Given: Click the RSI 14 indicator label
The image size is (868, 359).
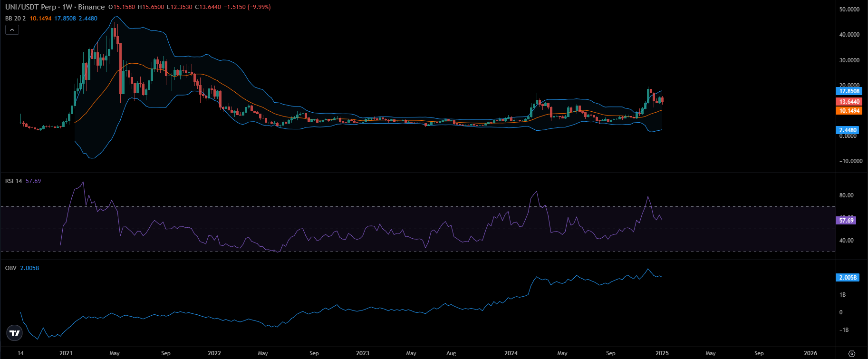Looking at the screenshot, I should (13, 181).
